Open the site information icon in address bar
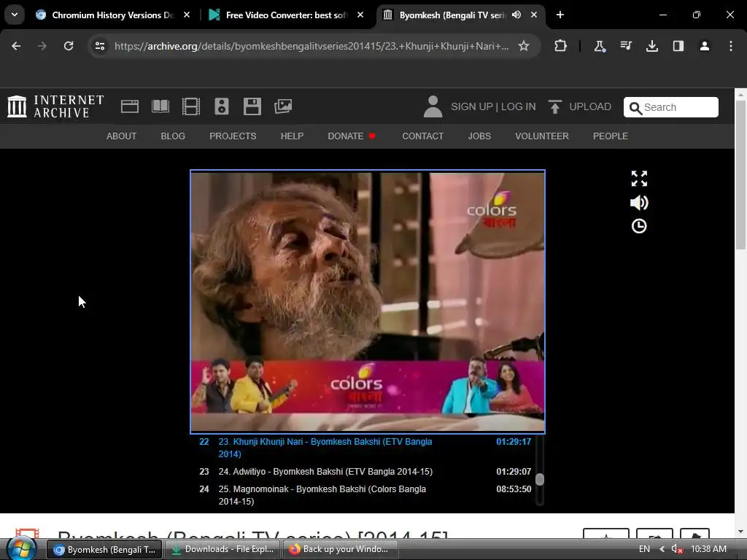Viewport: 747px width, 560px height. click(99, 46)
